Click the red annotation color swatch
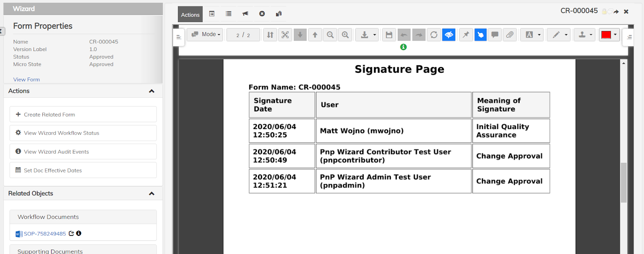This screenshot has height=254, width=644. point(606,35)
